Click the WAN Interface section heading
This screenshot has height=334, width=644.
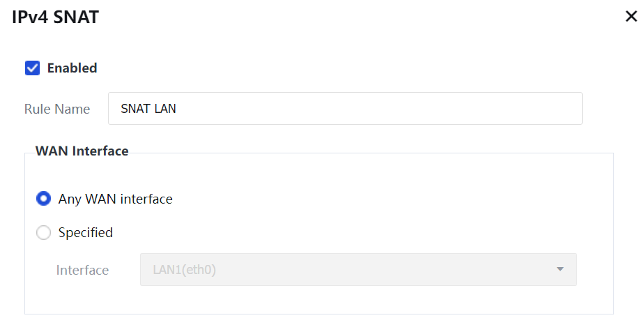[82, 151]
